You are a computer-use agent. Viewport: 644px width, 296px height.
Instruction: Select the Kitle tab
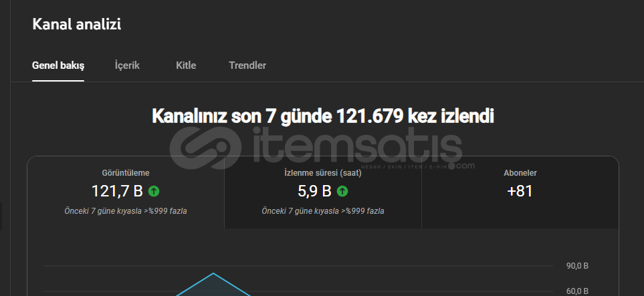(186, 65)
